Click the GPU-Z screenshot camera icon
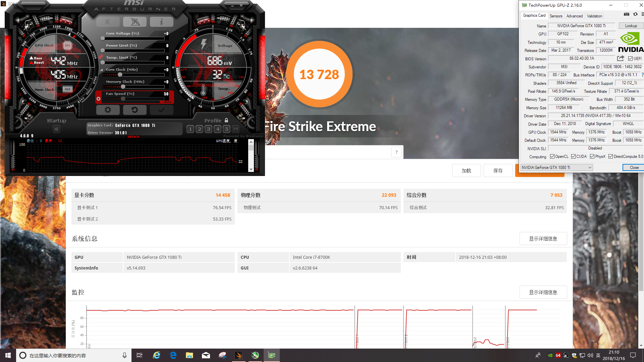The height and width of the screenshot is (362, 644). click(626, 14)
